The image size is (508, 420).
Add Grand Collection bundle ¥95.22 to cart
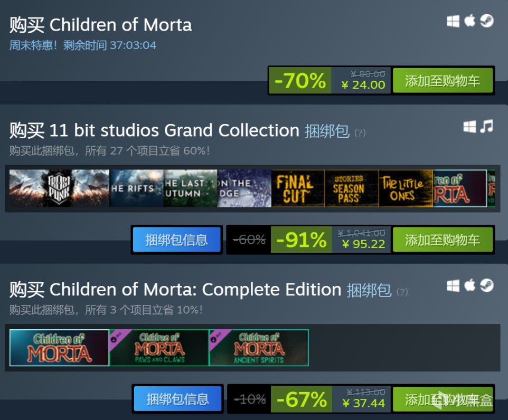[x=443, y=240]
